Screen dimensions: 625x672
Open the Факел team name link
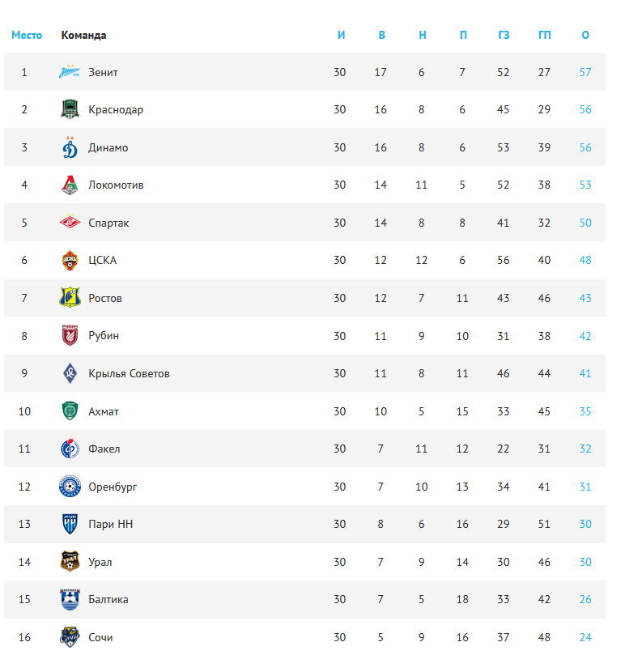104,449
